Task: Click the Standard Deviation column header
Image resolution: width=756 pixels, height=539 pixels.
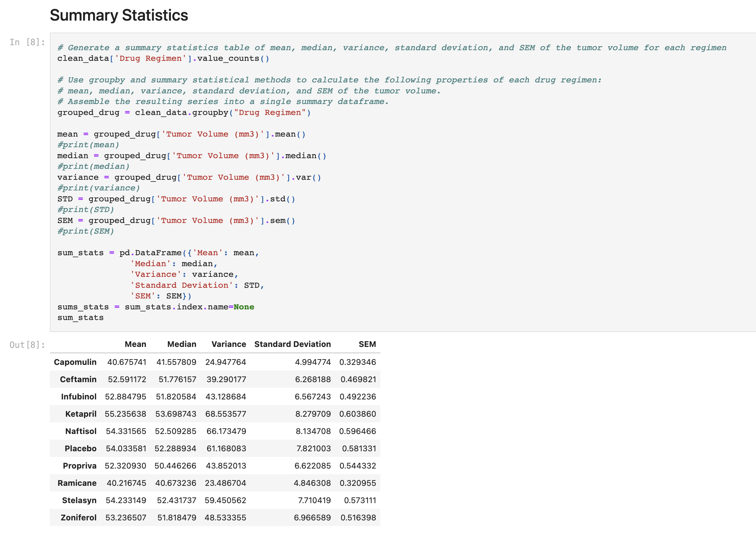Action: (292, 344)
